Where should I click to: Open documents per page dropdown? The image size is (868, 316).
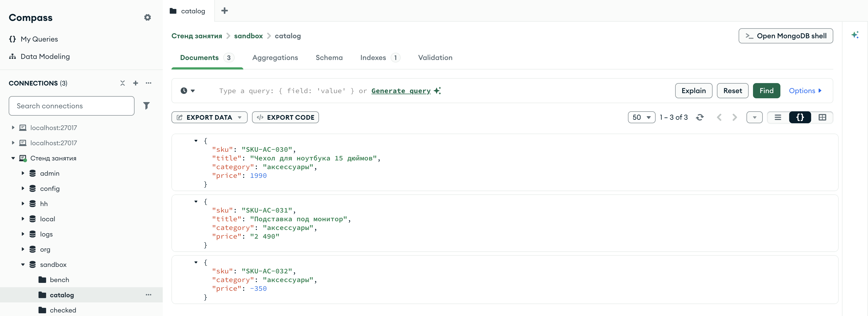(641, 117)
